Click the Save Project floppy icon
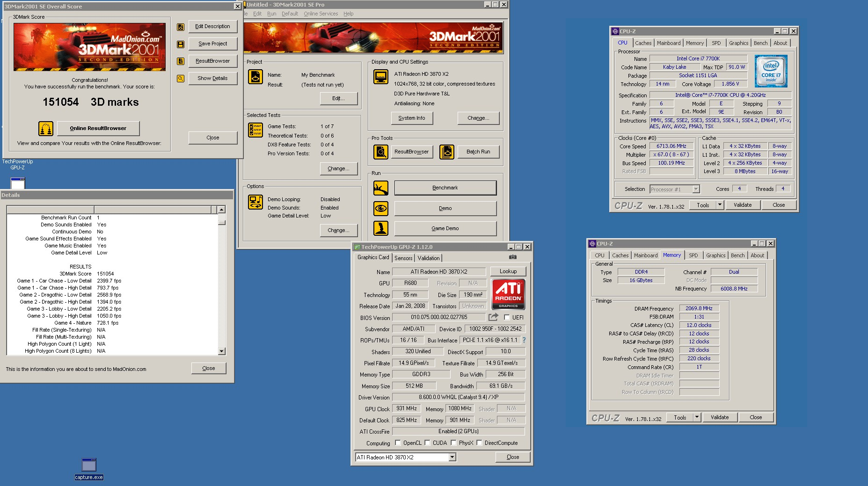 coord(180,44)
